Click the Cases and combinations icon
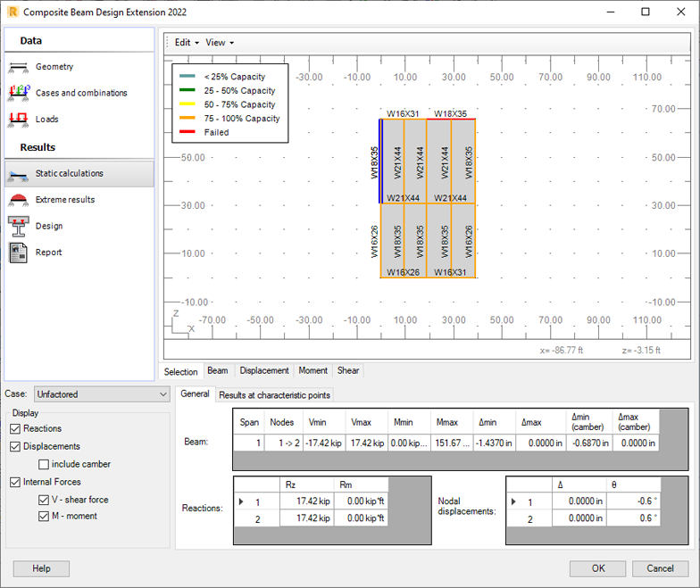The height and width of the screenshot is (588, 700). coord(18,93)
